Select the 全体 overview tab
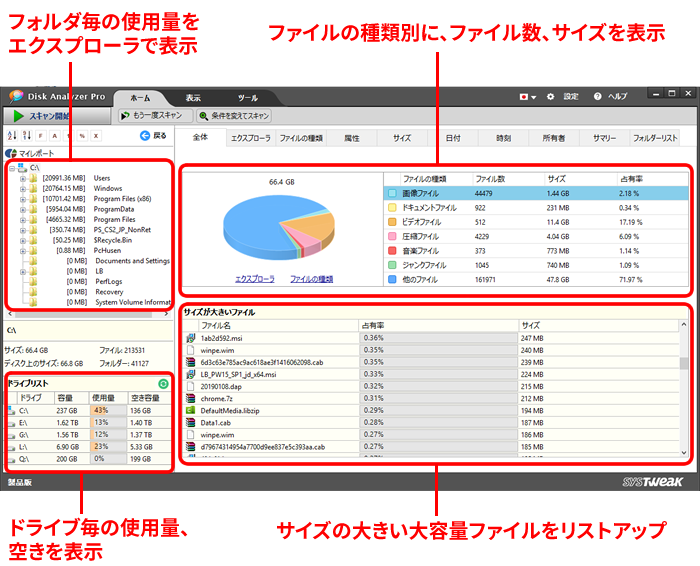The image size is (700, 566). pyautogui.click(x=200, y=137)
